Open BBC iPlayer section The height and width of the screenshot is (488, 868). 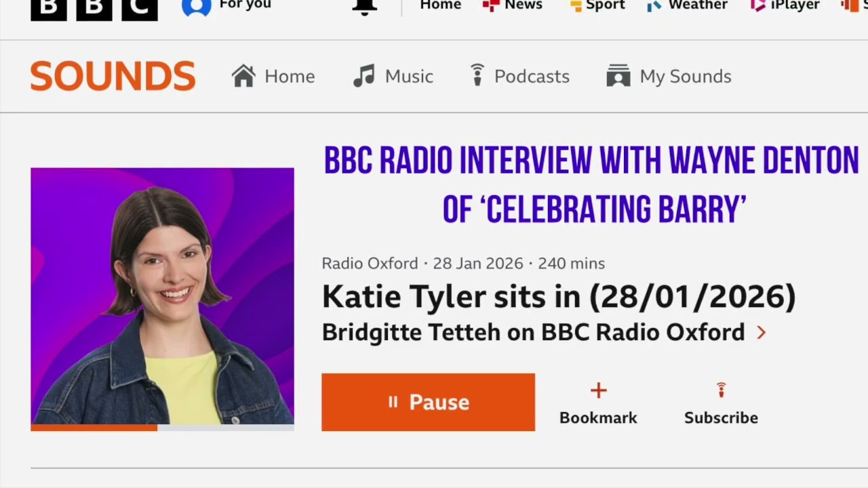pyautogui.click(x=795, y=5)
